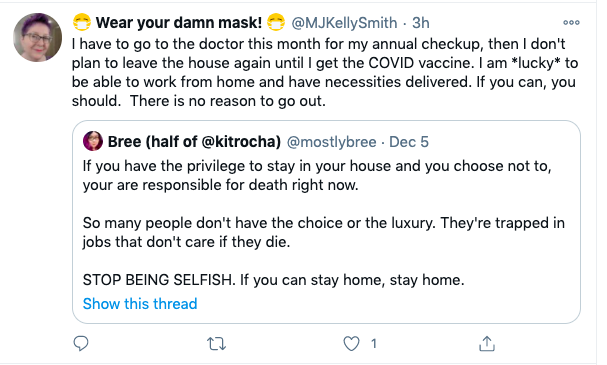View MJKellySmith's profile avatar photo

38,38
